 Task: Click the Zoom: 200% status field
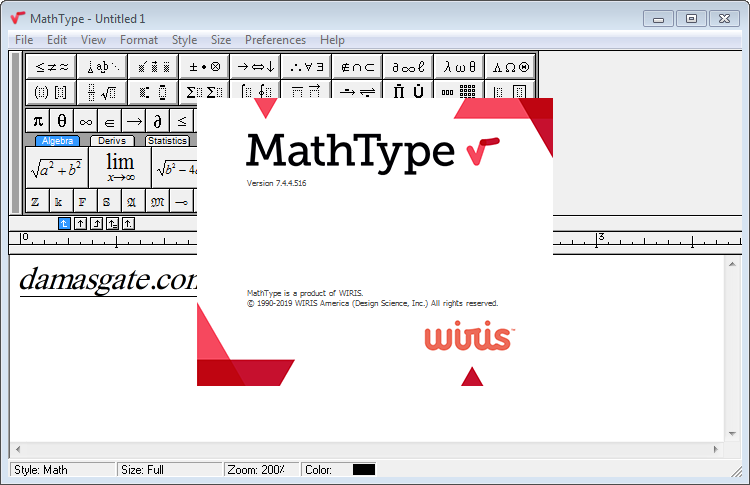[x=262, y=470]
